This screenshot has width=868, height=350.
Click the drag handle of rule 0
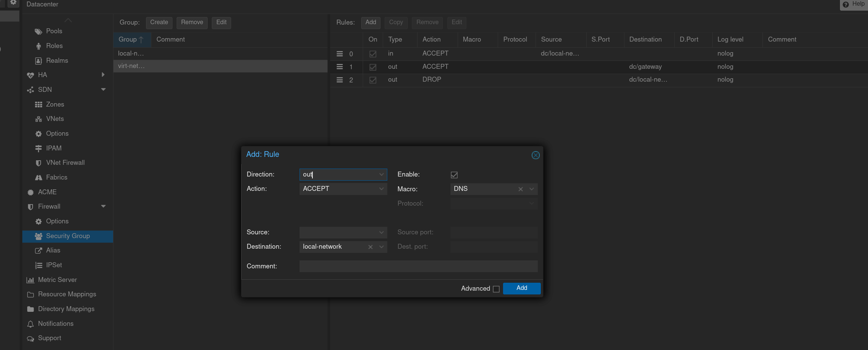[x=340, y=54]
